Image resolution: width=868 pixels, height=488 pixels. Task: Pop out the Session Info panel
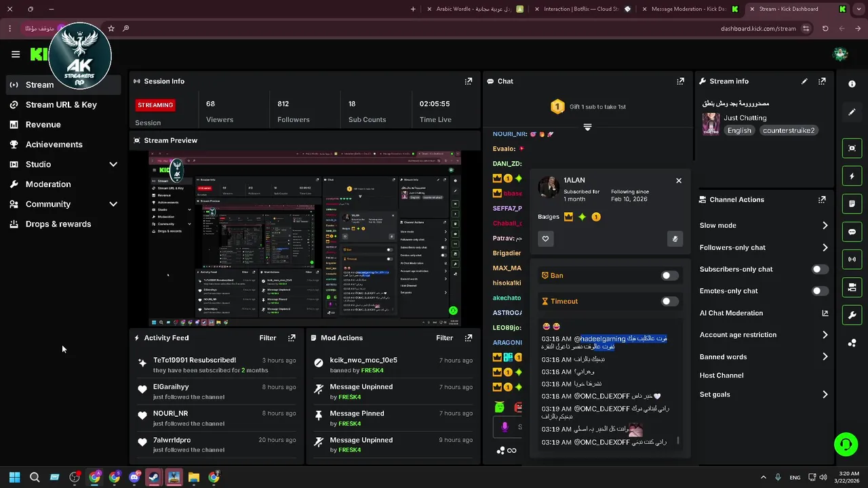468,81
